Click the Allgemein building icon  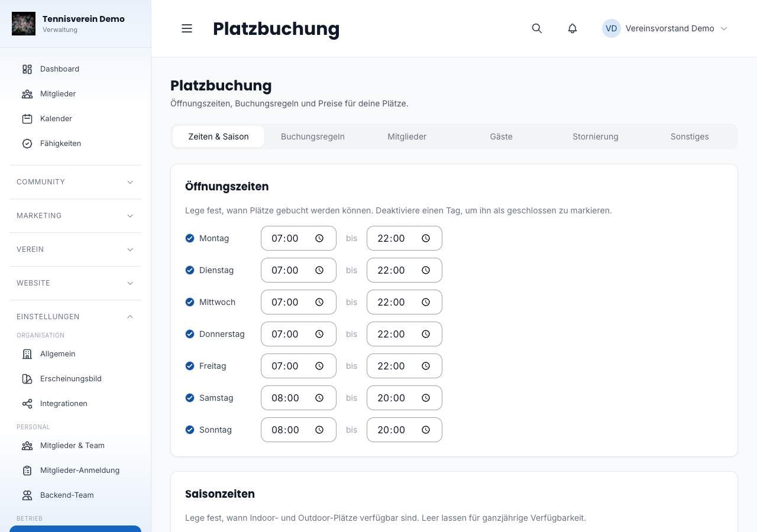click(x=27, y=354)
